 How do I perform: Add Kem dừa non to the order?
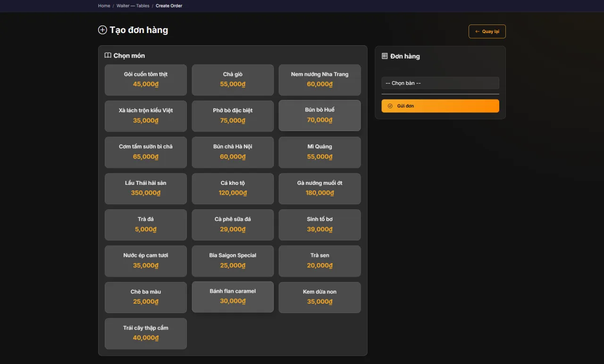320,298
